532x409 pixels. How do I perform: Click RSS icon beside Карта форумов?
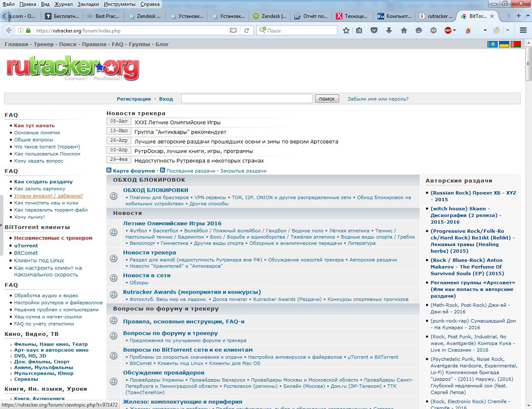[x=109, y=170]
